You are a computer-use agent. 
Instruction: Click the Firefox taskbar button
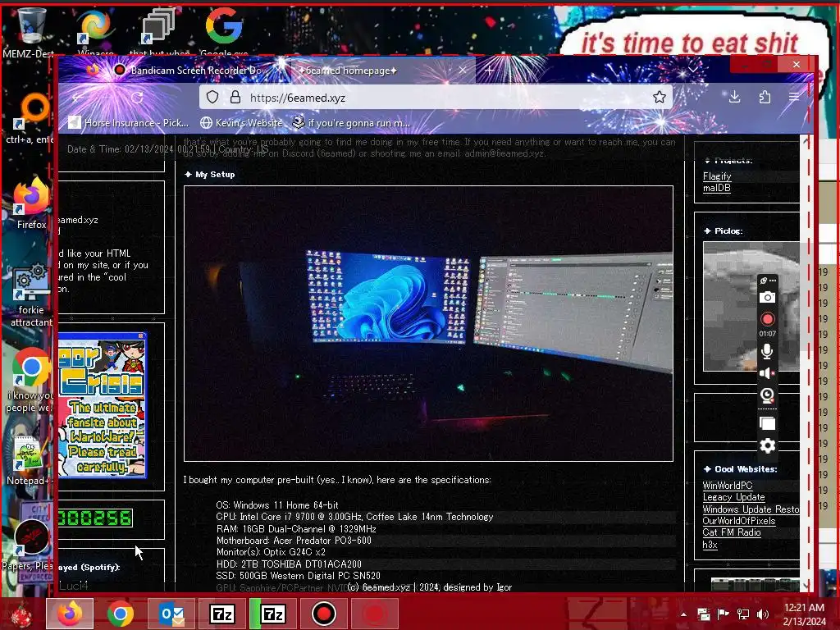click(x=70, y=614)
